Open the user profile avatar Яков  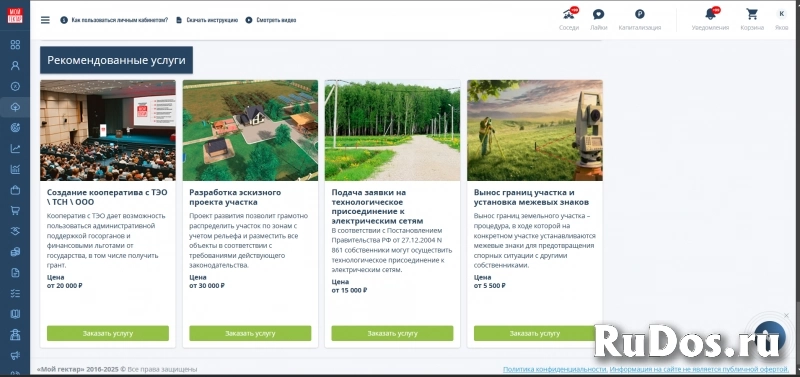click(782, 14)
